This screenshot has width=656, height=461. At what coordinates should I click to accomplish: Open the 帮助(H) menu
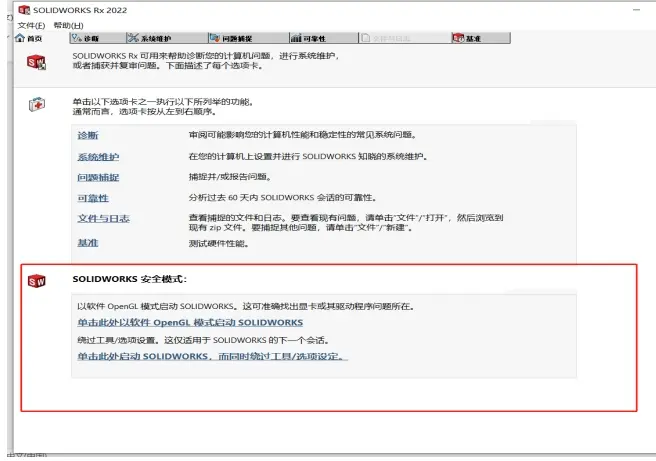69,26
